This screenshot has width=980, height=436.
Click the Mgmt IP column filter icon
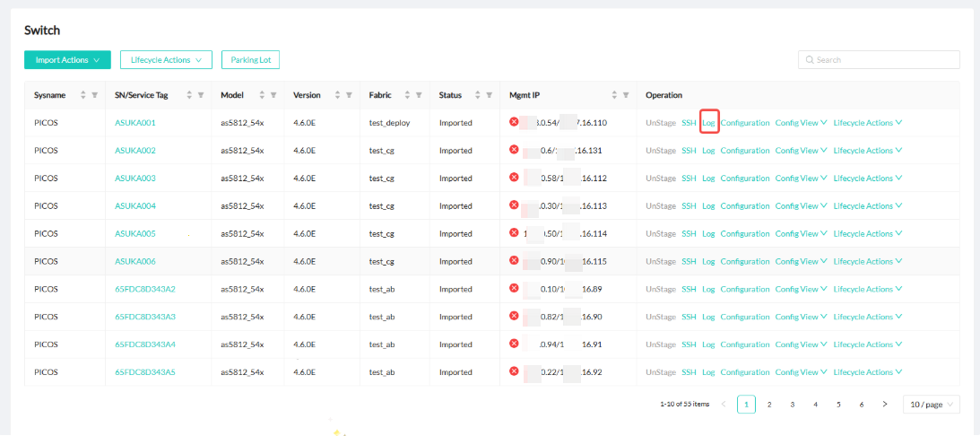click(x=626, y=95)
